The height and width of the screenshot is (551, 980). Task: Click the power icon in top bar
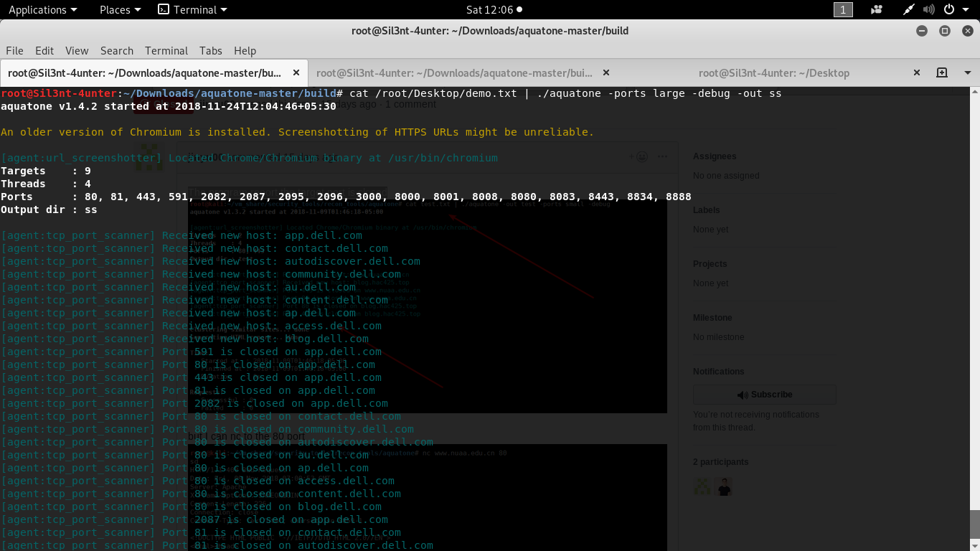click(949, 9)
